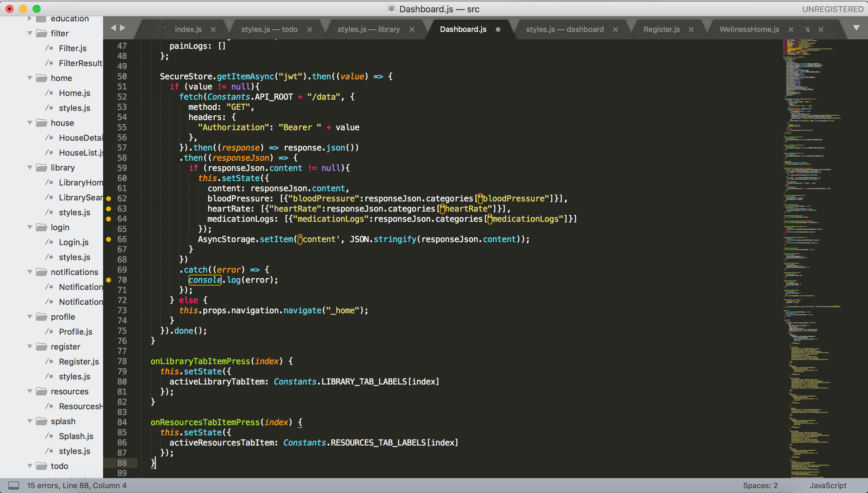The image size is (868, 493).
Task: Toggle the sidebar panel switcher icon
Action: coord(14,486)
